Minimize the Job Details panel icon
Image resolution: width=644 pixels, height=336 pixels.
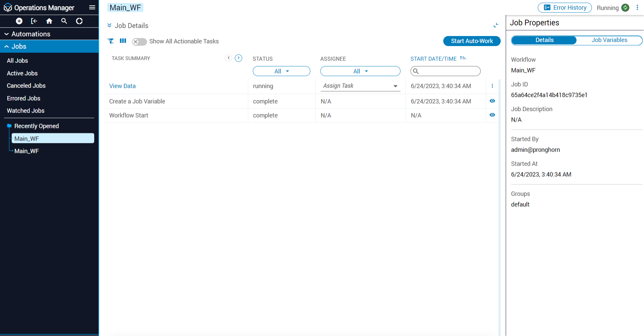click(495, 25)
